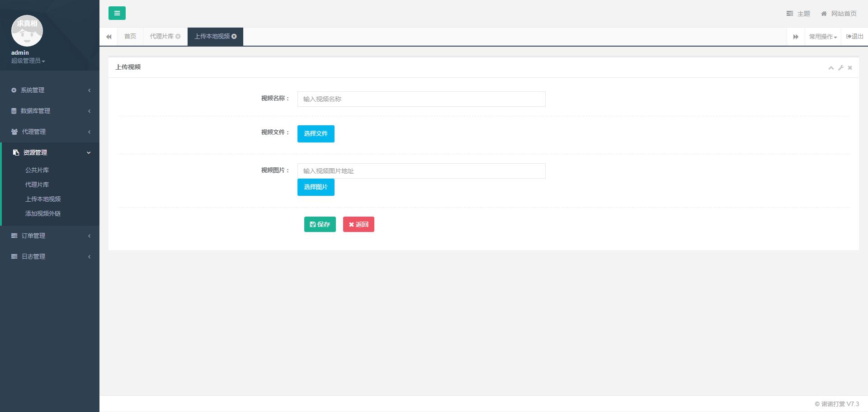Click the green hamburger menu toggle button
Viewport: 868px width, 412px height.
click(x=117, y=13)
